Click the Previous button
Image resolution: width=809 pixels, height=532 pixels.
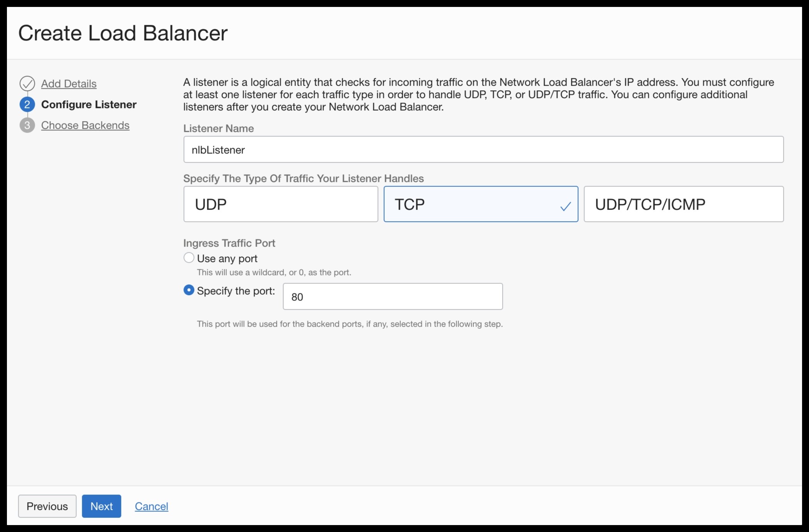(47, 506)
